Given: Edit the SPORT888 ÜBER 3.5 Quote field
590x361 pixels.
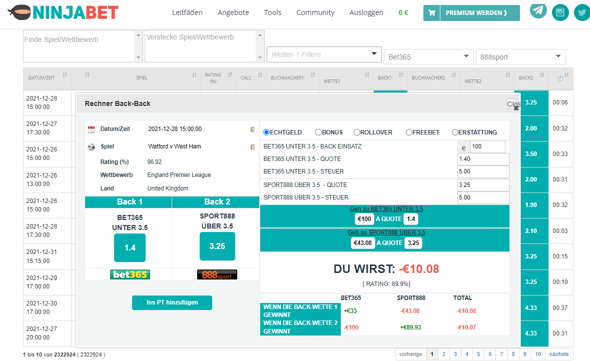Looking at the screenshot, I should 483,185.
